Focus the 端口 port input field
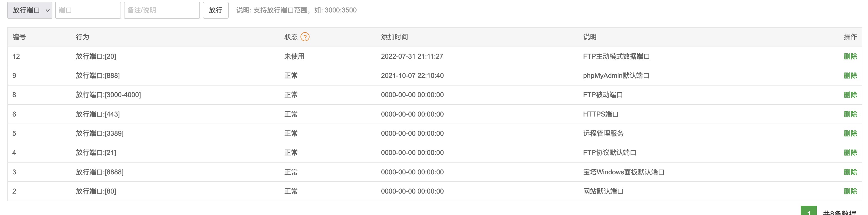Image resolution: width=868 pixels, height=215 pixels. tap(88, 10)
